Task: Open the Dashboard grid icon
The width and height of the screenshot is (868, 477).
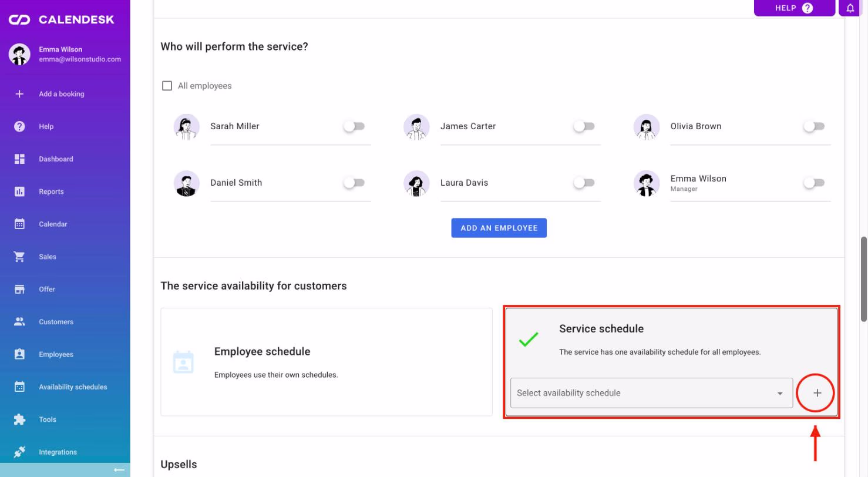Action: [x=19, y=159]
